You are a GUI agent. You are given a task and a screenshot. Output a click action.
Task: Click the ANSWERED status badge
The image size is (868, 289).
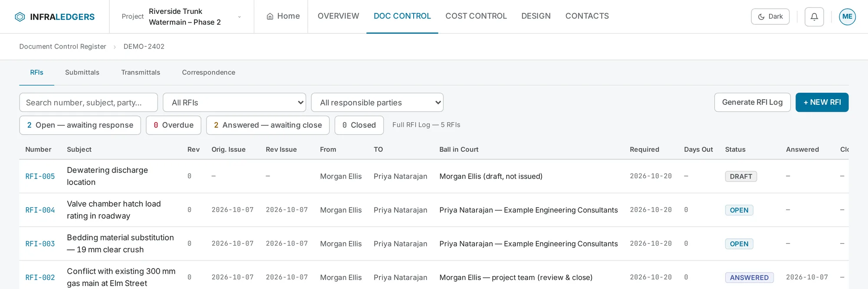pyautogui.click(x=749, y=278)
